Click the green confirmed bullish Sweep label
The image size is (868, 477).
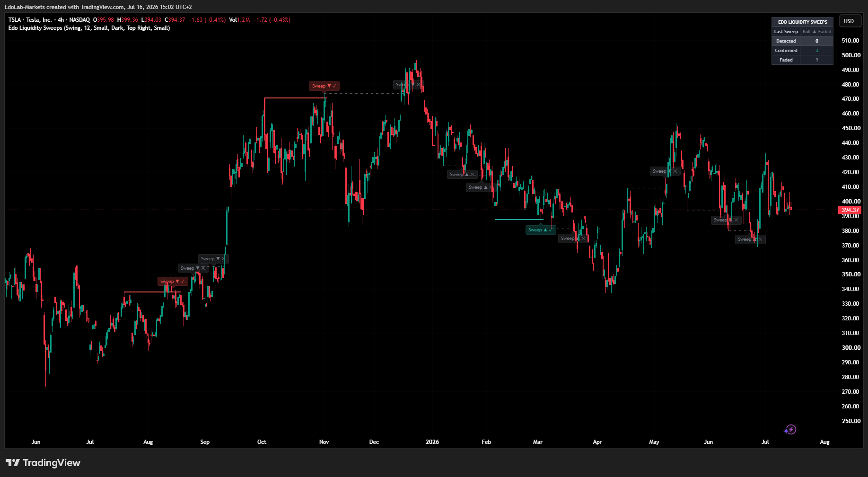(x=540, y=230)
